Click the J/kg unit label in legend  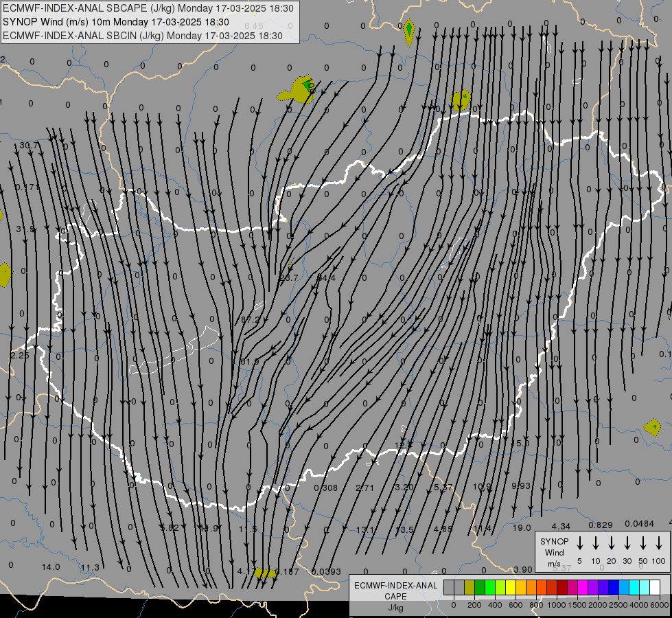[x=395, y=608]
